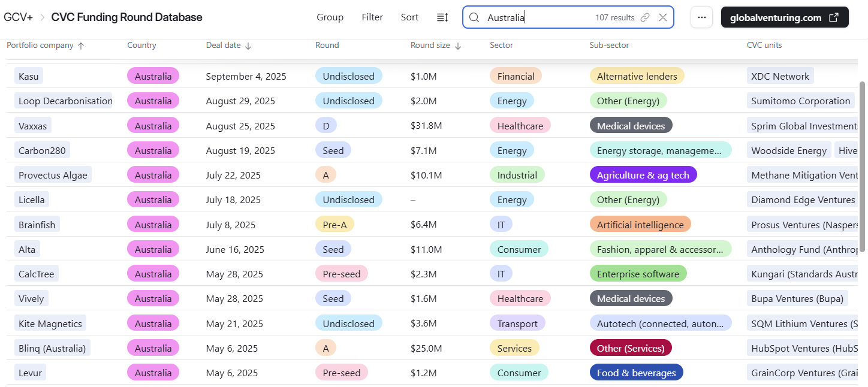The height and width of the screenshot is (387, 868).
Task: Click the row height icon
Action: tap(442, 17)
